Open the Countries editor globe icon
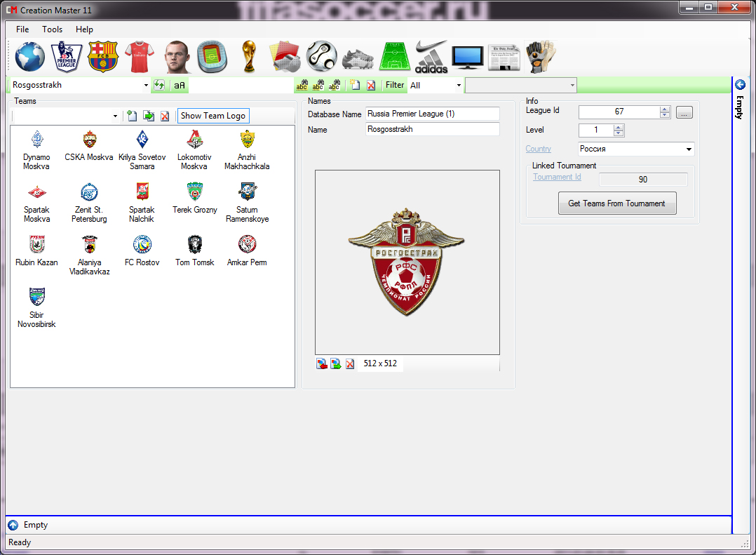This screenshot has width=756, height=555. 30,57
